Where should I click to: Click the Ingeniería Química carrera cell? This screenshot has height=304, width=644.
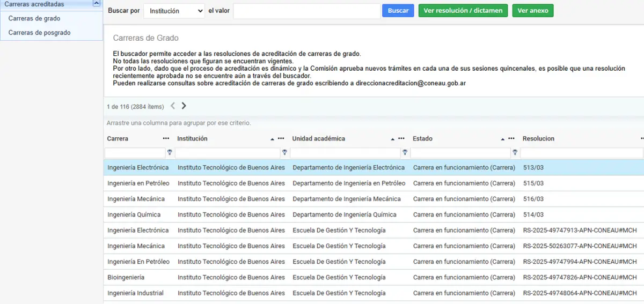(x=134, y=214)
